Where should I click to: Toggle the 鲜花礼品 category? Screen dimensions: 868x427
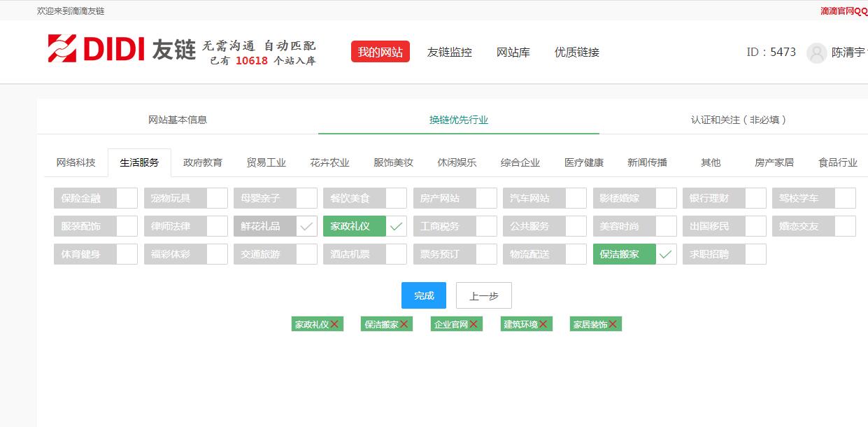point(276,226)
